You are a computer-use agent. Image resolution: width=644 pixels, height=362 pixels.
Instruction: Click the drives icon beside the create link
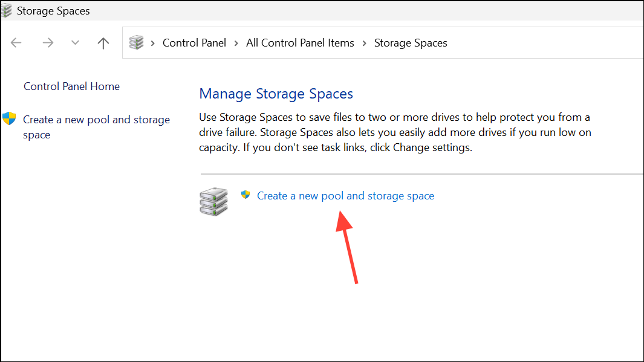point(213,201)
